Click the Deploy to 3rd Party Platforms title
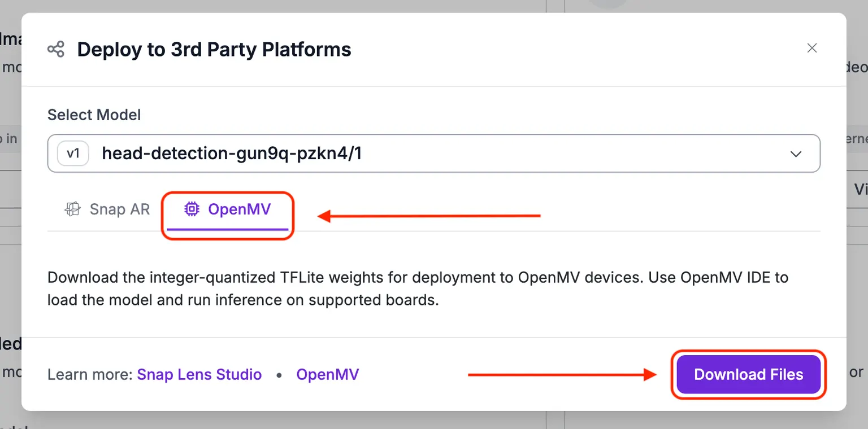Image resolution: width=868 pixels, height=429 pixels. click(214, 50)
